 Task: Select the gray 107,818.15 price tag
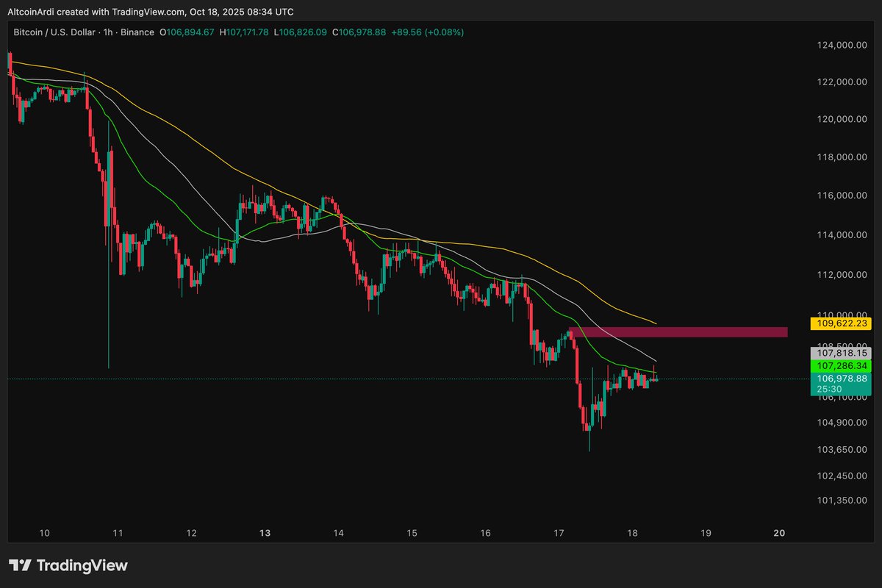click(839, 352)
